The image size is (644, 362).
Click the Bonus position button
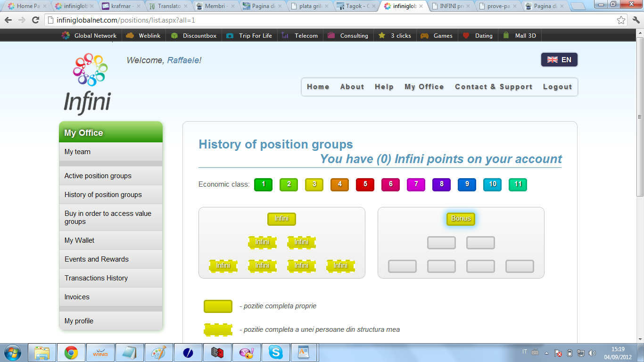pos(461,219)
